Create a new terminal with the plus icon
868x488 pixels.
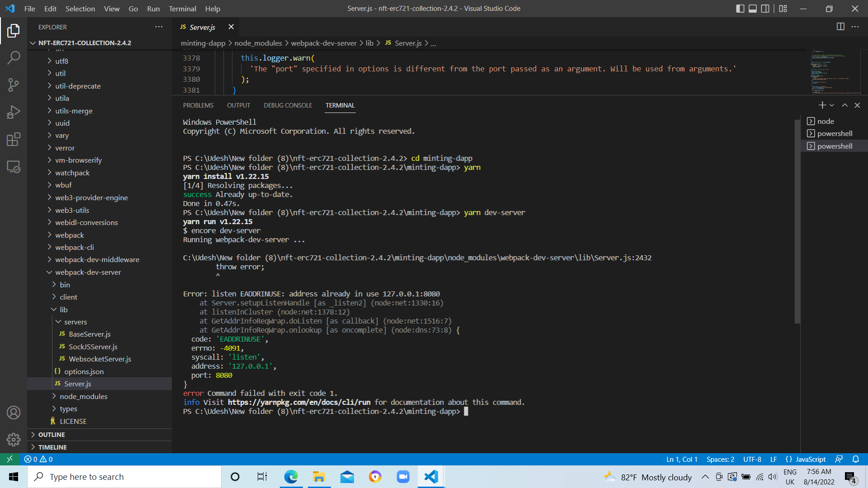[821, 105]
